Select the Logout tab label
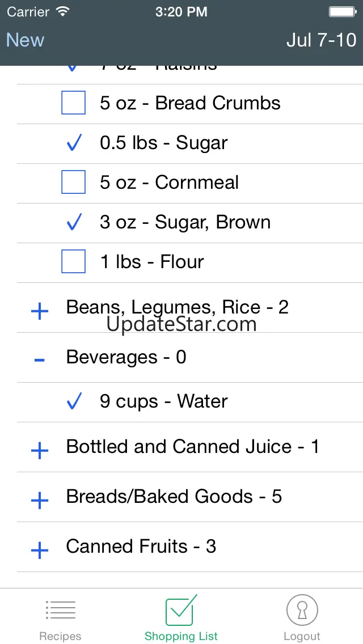363x644 pixels. [302, 636]
